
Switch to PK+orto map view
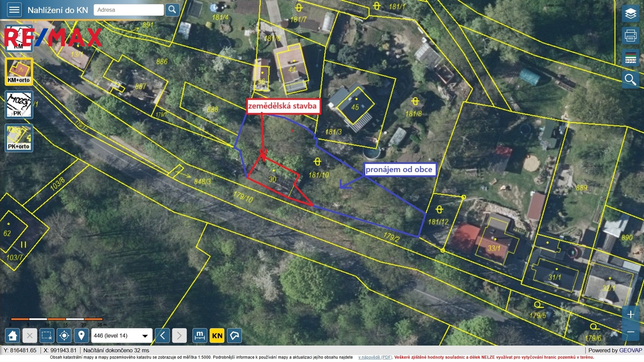(19, 138)
